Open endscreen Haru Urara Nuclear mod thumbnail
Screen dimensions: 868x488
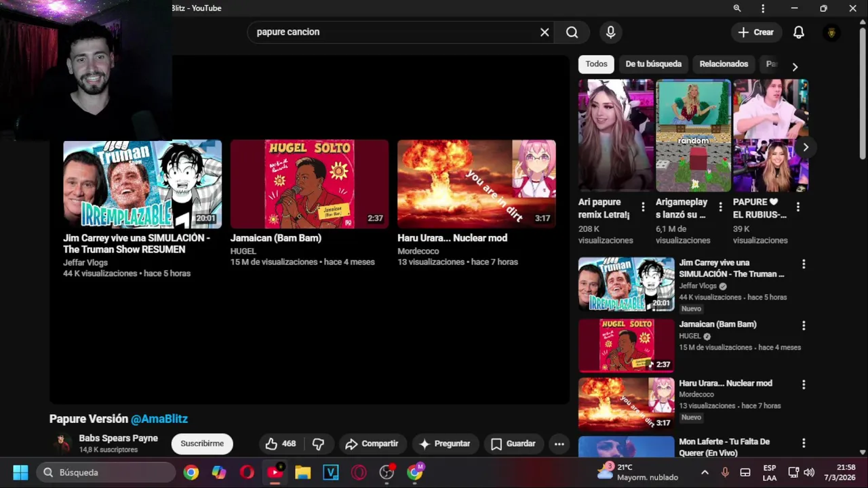point(477,184)
